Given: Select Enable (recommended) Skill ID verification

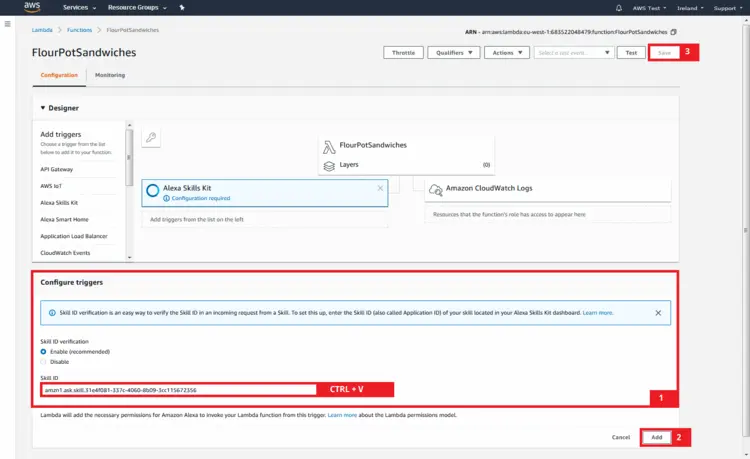Looking at the screenshot, I should point(44,351).
